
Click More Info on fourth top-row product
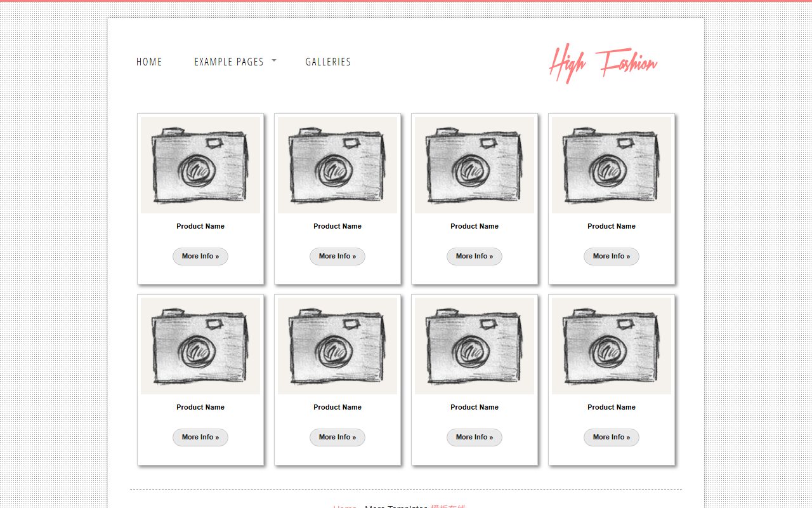[x=612, y=257]
